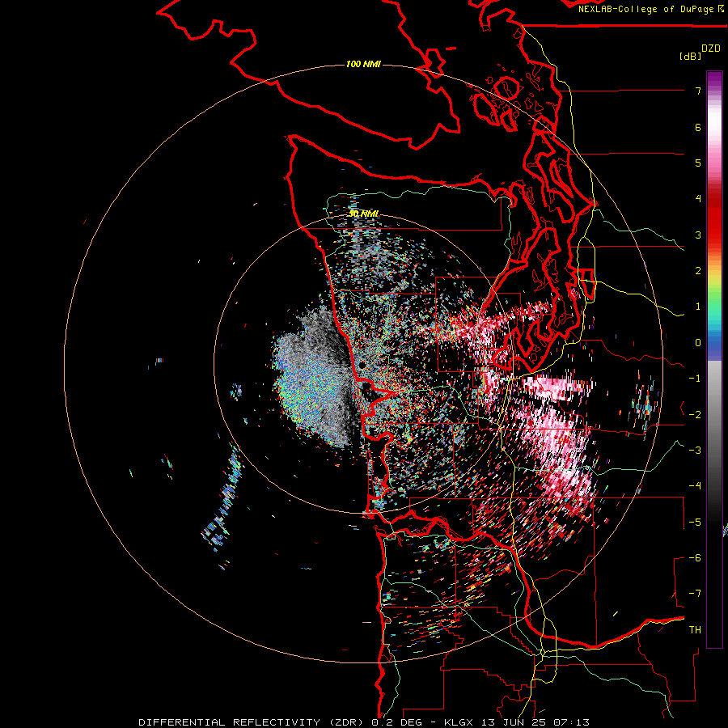
Task: Click the -7 dB tick on color scale
Action: pos(695,594)
